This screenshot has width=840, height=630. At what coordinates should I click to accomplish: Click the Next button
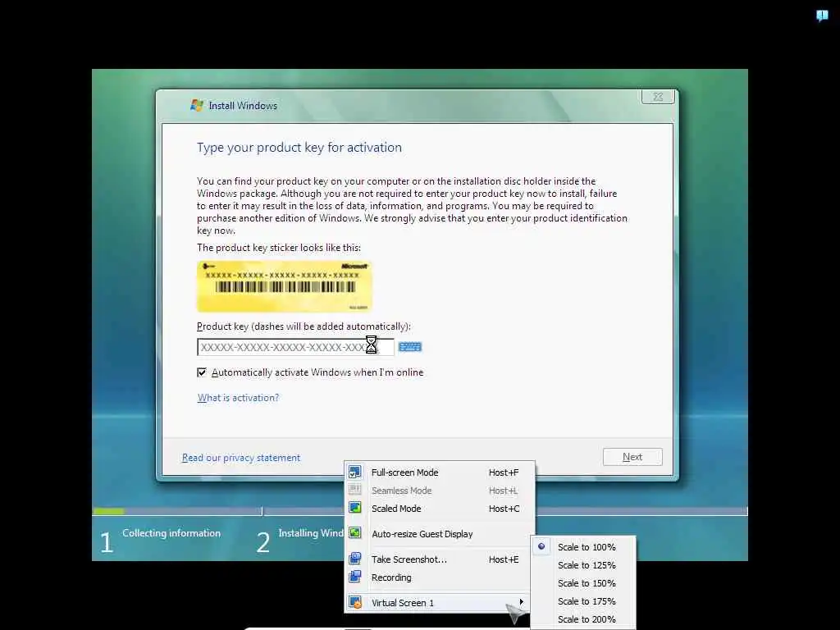tap(632, 457)
